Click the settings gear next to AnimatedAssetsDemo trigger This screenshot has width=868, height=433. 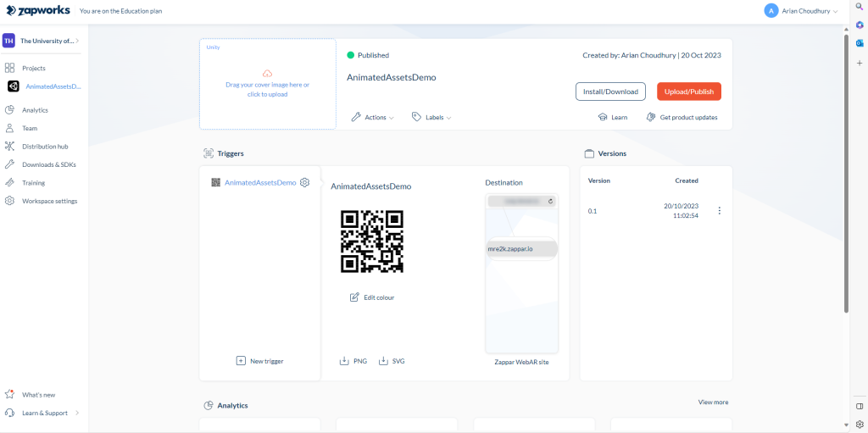coord(305,182)
